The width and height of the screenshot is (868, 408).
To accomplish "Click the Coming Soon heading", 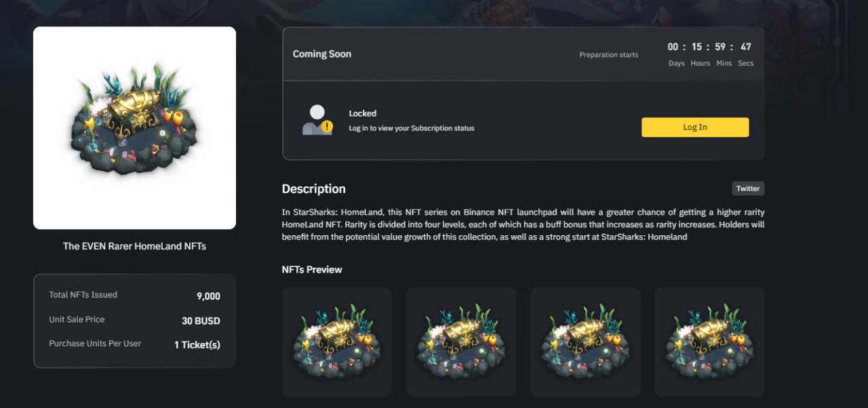I will click(x=322, y=54).
